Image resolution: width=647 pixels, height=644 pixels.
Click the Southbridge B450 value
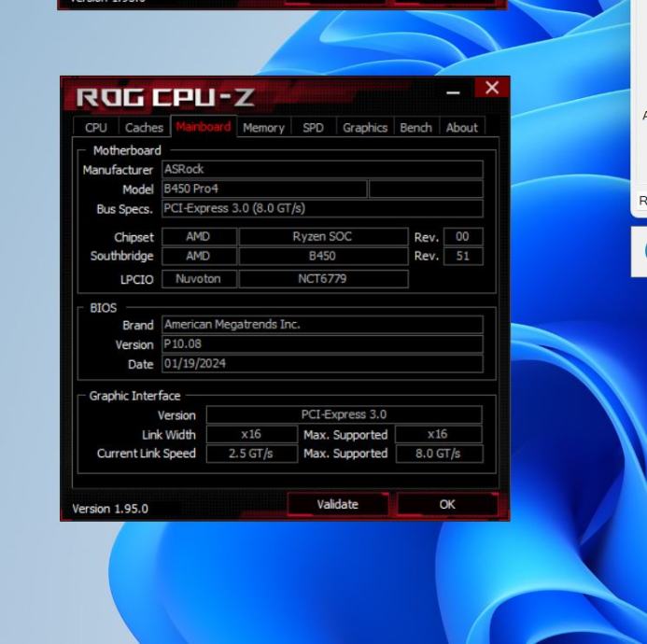[x=323, y=256]
